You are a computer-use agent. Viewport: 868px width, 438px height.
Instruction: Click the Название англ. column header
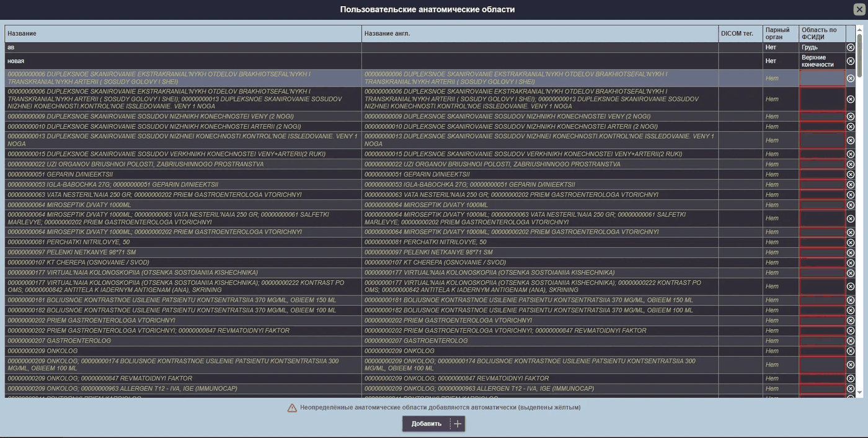540,33
